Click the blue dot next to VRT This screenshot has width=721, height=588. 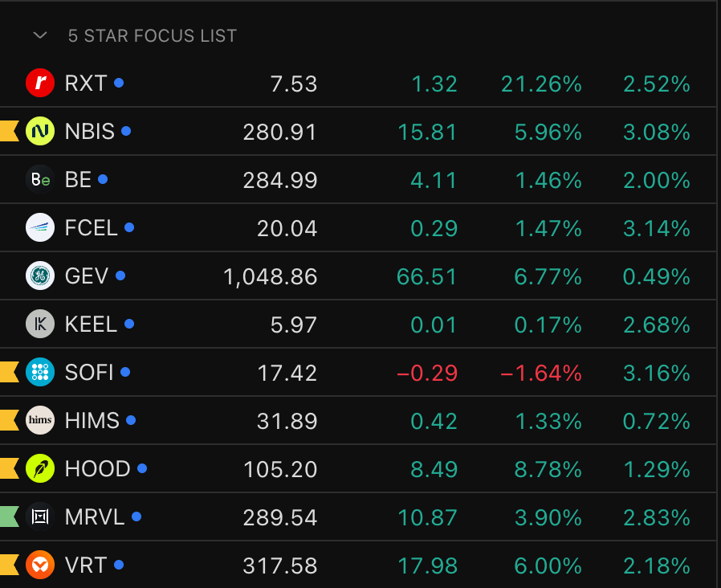[119, 565]
